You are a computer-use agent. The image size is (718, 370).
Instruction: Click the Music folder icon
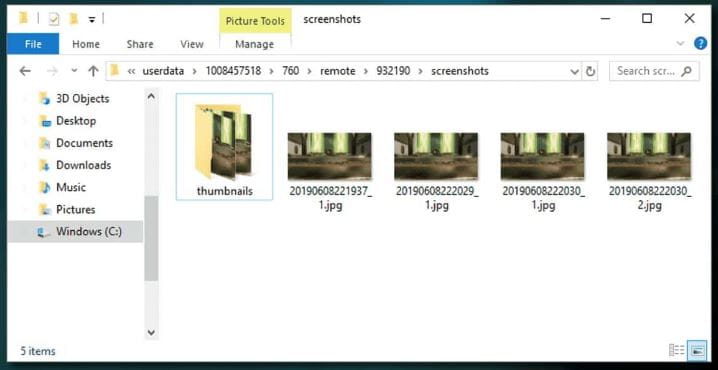pos(44,187)
